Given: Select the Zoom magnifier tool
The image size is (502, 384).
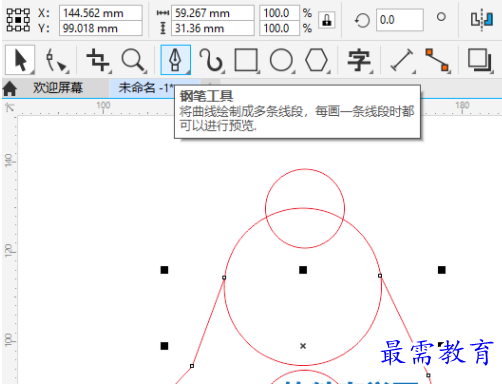Looking at the screenshot, I should pyautogui.click(x=133, y=60).
